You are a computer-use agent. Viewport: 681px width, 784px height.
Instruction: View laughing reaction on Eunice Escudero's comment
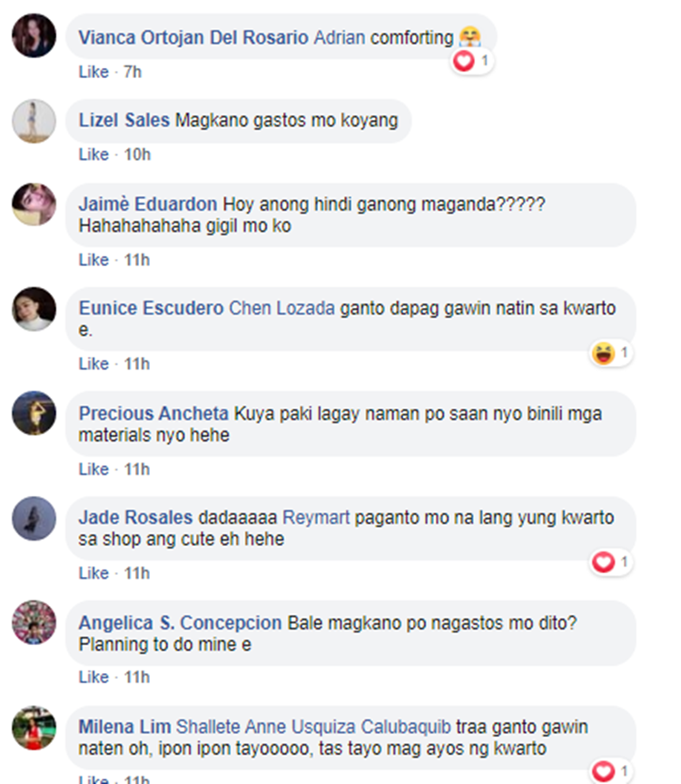(610, 353)
